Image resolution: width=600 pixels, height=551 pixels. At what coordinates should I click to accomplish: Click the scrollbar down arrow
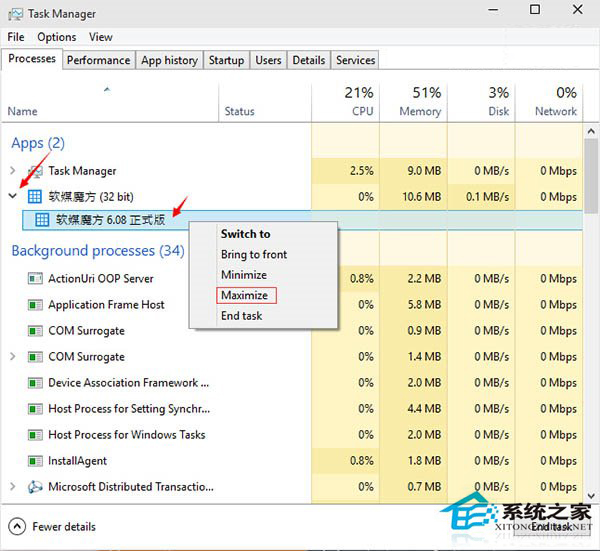tap(591, 496)
